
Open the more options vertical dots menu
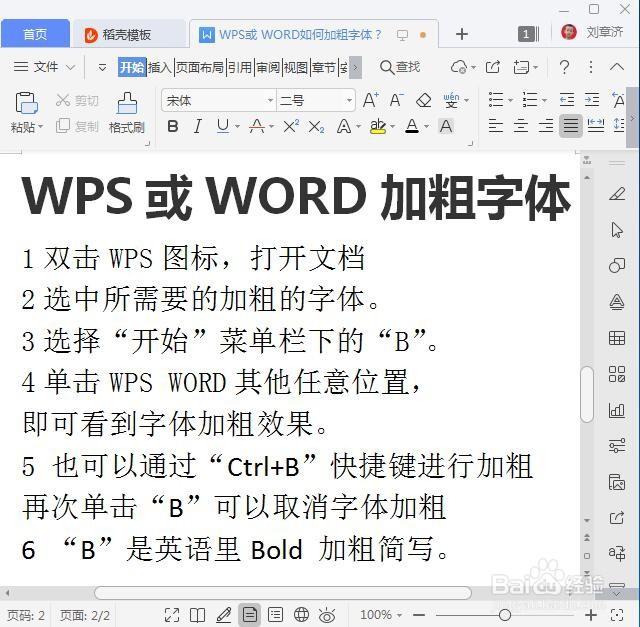[590, 67]
